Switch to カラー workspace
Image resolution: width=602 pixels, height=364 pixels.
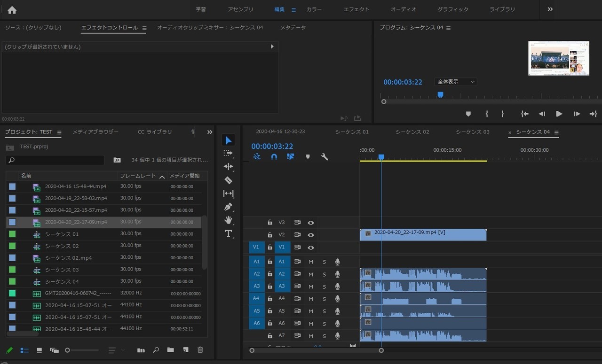314,9
